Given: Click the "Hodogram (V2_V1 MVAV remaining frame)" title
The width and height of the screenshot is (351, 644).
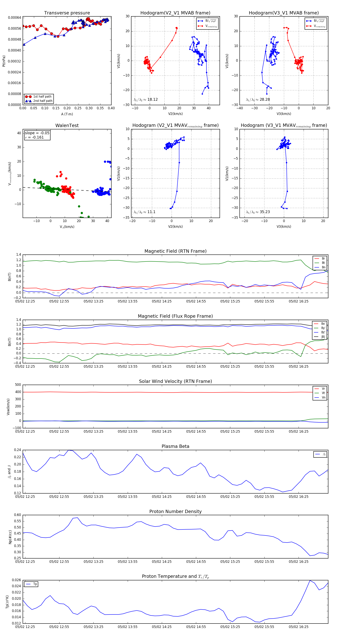Looking at the screenshot, I should 175,125.
